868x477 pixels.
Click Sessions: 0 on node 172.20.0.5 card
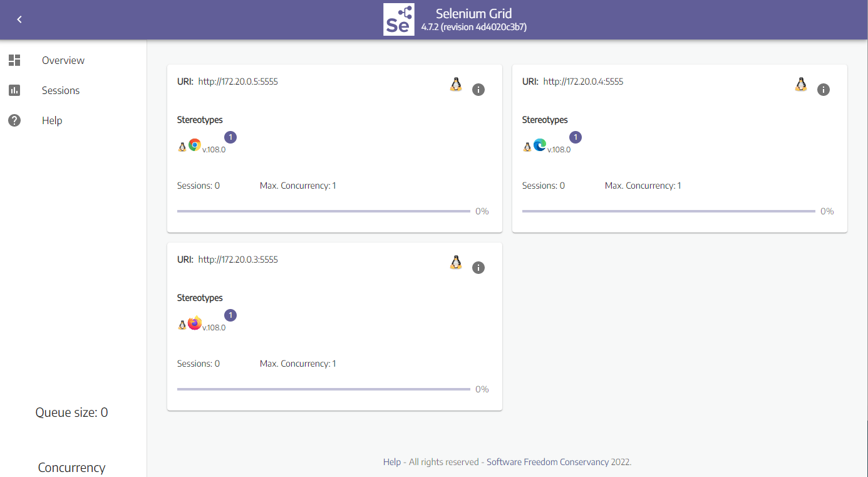point(199,186)
